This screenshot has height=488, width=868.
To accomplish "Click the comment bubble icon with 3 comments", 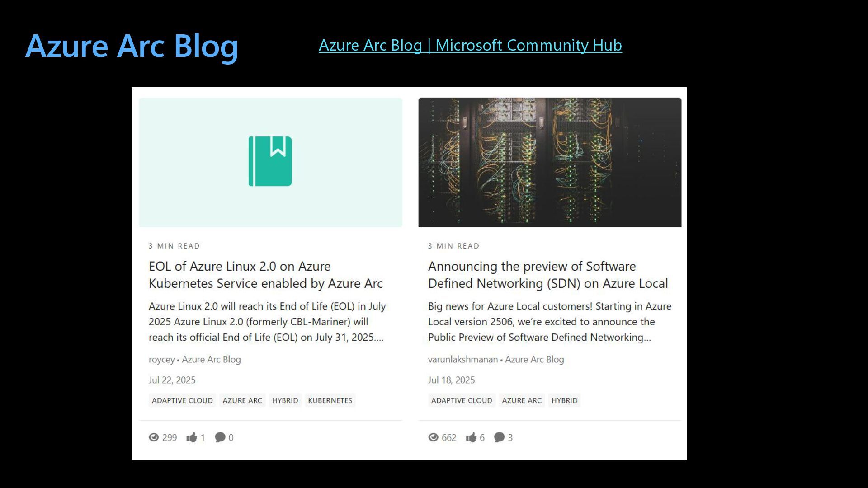I will 500,437.
